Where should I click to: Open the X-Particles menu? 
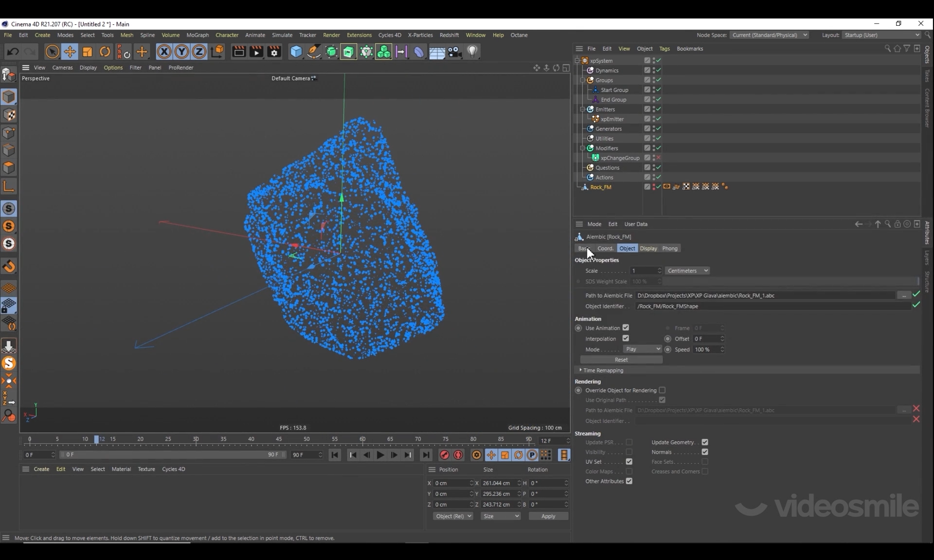pyautogui.click(x=420, y=35)
